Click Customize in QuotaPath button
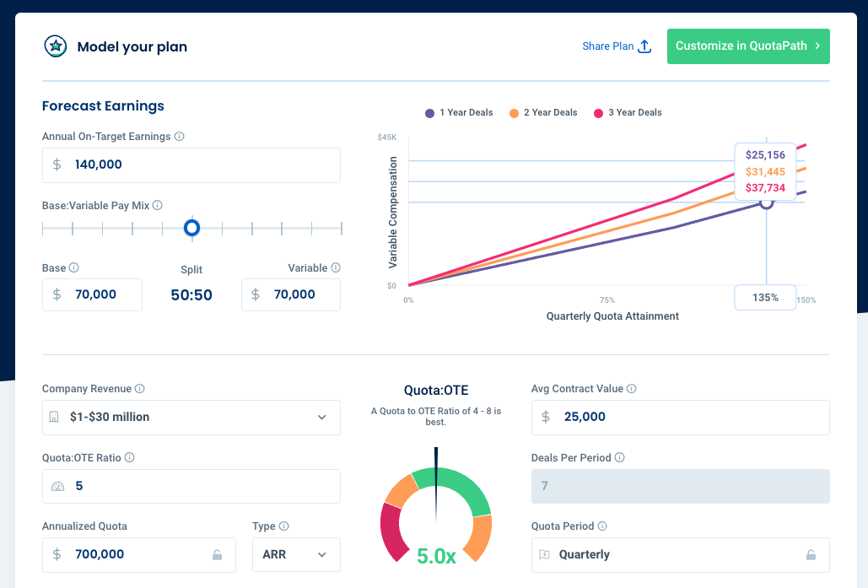The image size is (868, 588). pyautogui.click(x=748, y=46)
